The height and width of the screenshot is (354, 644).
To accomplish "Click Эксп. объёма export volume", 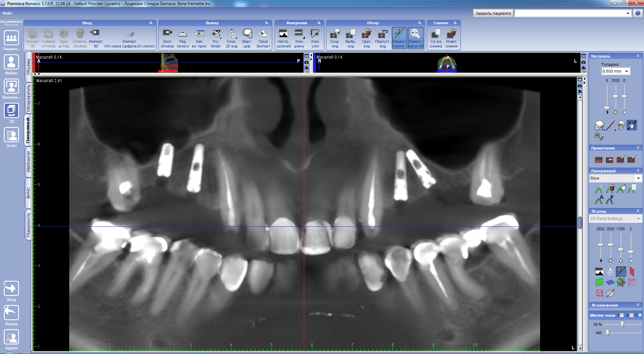I will pos(167,38).
